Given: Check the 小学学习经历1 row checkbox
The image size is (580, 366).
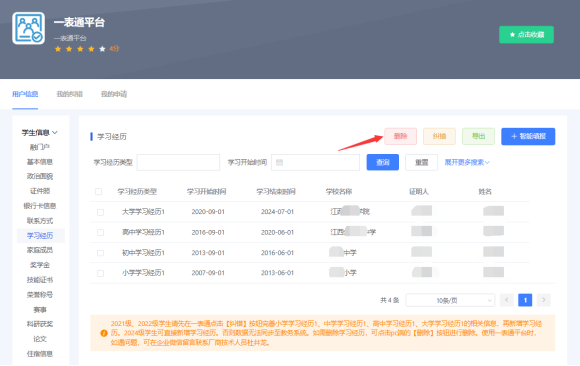Looking at the screenshot, I should tap(100, 273).
